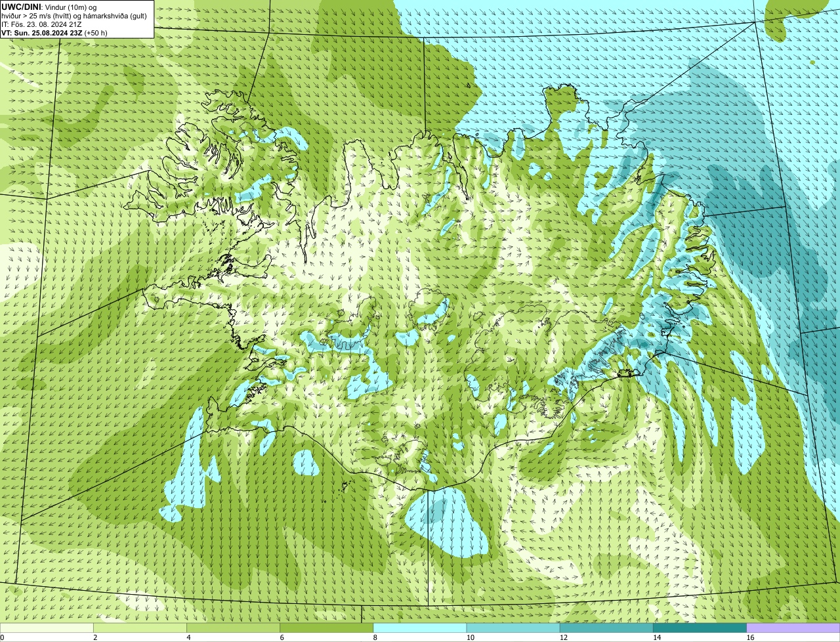Click the legend label "14"
840x642 pixels.
click(657, 637)
